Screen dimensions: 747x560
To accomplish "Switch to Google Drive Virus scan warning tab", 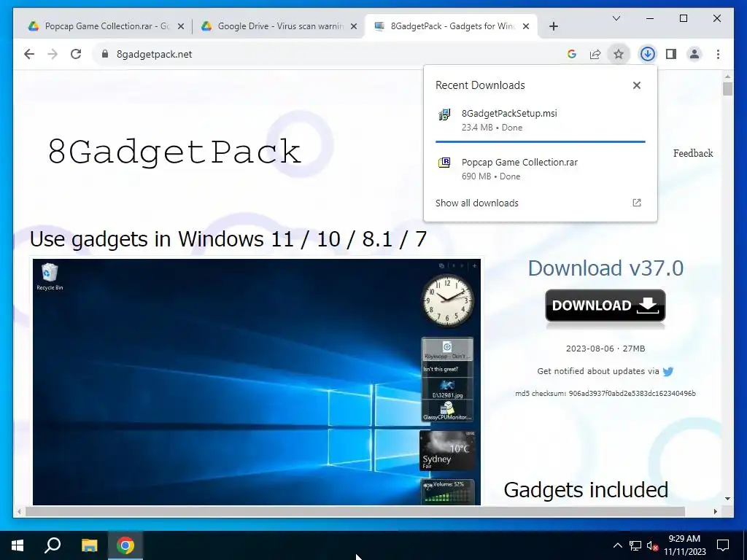I will click(279, 26).
